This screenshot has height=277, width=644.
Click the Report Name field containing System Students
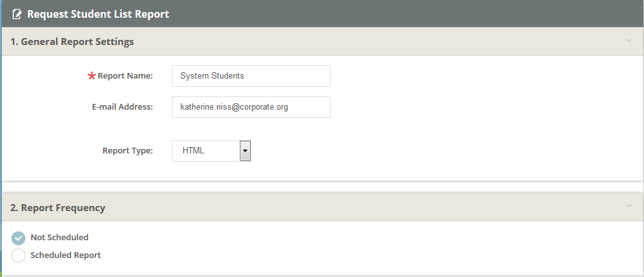(251, 76)
